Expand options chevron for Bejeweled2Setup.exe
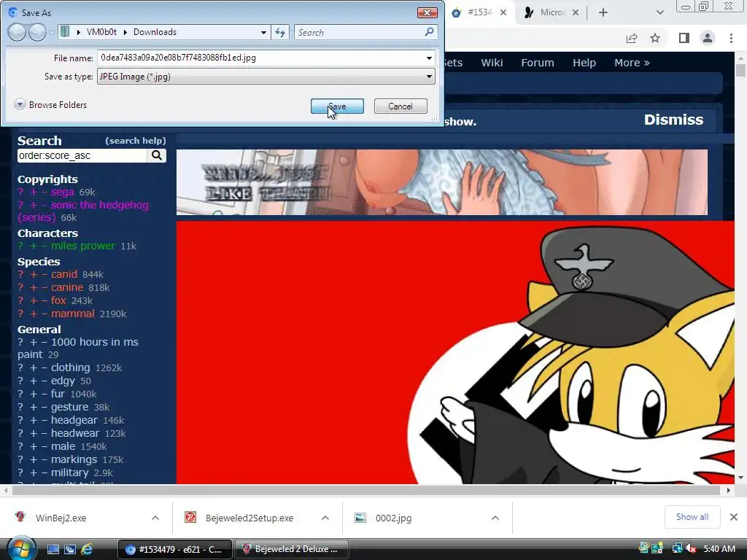This screenshot has width=747, height=560. [325, 518]
